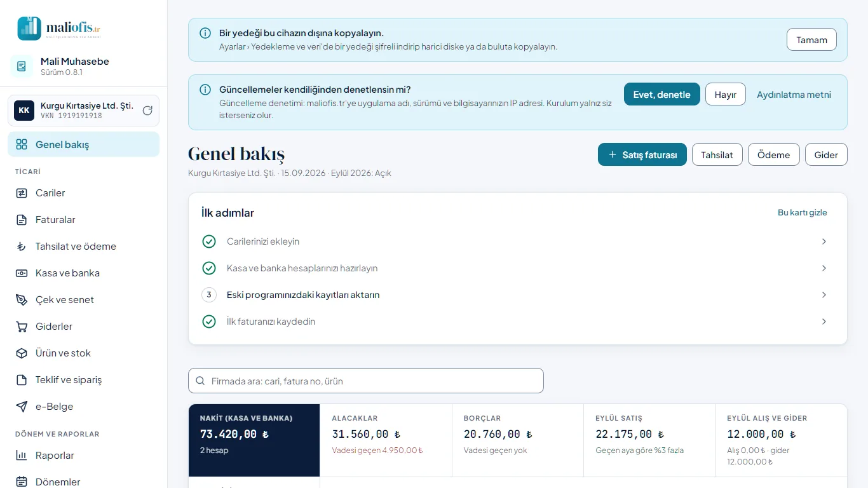Open Cariler via its arrows icon
Screen dimensions: 868x488
tap(22, 193)
